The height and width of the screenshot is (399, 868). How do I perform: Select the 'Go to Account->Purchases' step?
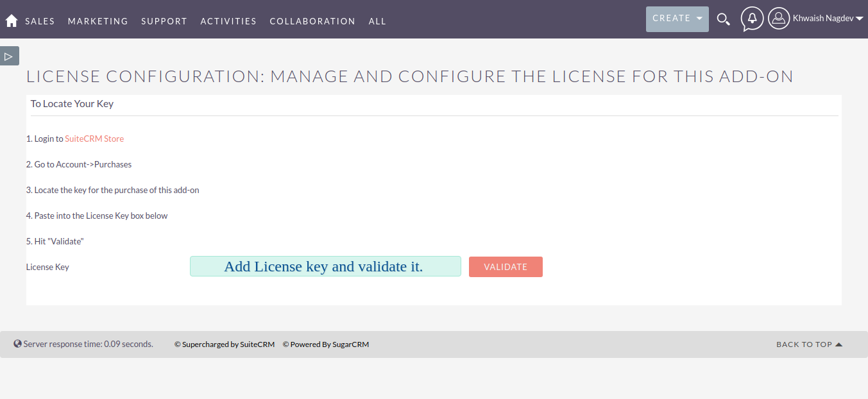pyautogui.click(x=79, y=164)
